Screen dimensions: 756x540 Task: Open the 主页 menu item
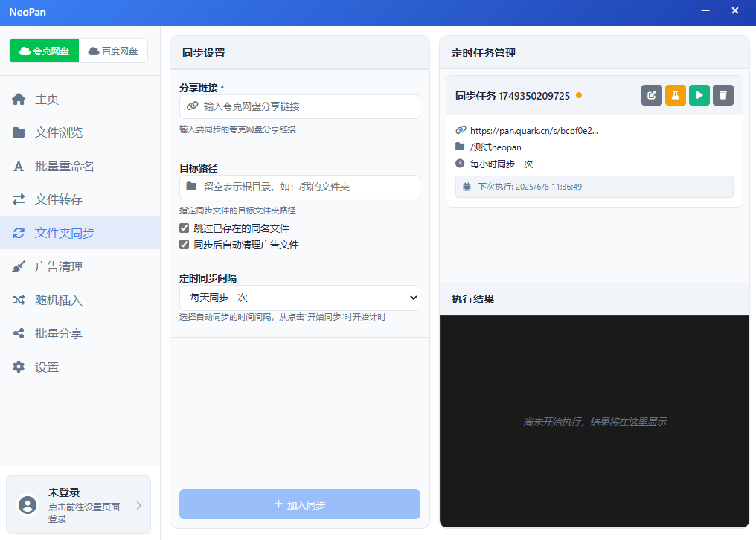click(x=80, y=100)
